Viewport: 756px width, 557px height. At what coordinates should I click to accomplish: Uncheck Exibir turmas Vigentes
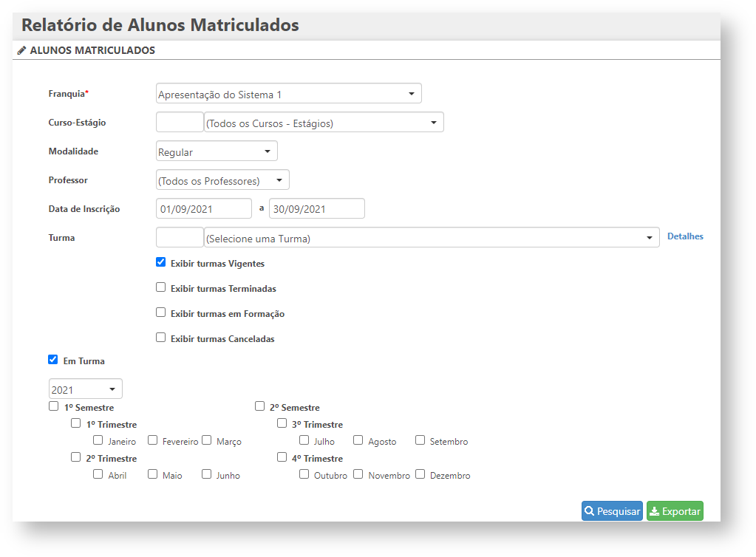161,262
